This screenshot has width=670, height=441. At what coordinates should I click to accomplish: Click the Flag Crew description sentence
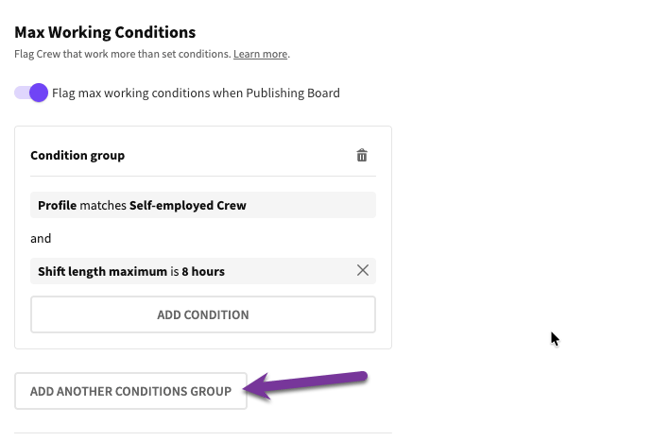tap(122, 54)
